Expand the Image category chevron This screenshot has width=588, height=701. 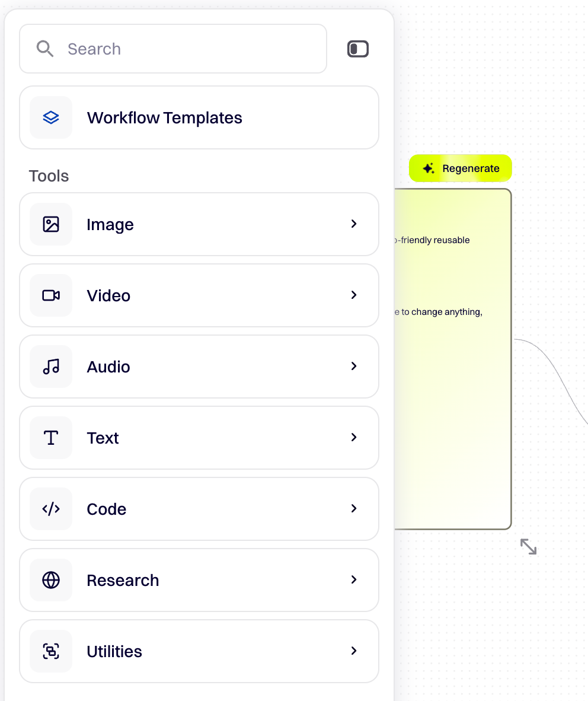click(x=354, y=224)
